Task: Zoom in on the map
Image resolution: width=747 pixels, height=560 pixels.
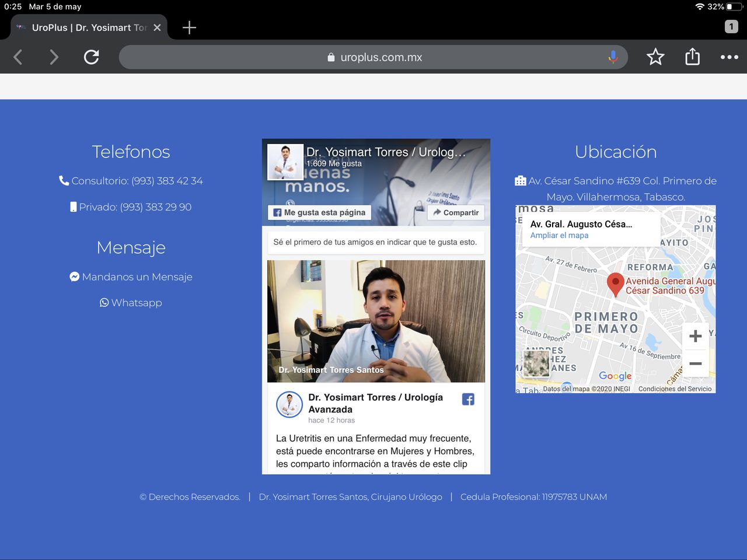Action: coord(695,337)
